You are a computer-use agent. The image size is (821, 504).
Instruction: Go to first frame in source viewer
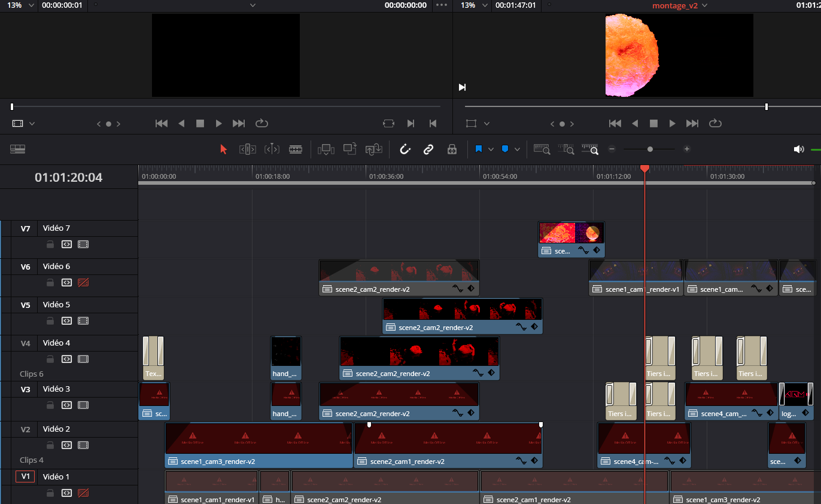click(162, 123)
